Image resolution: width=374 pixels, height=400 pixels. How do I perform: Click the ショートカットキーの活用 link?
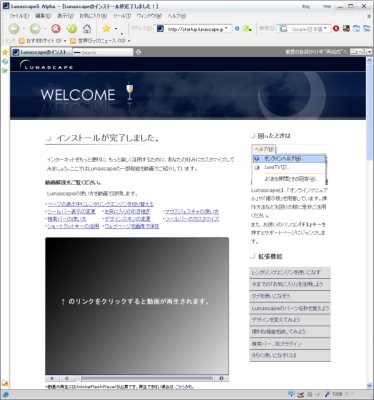tap(73, 226)
